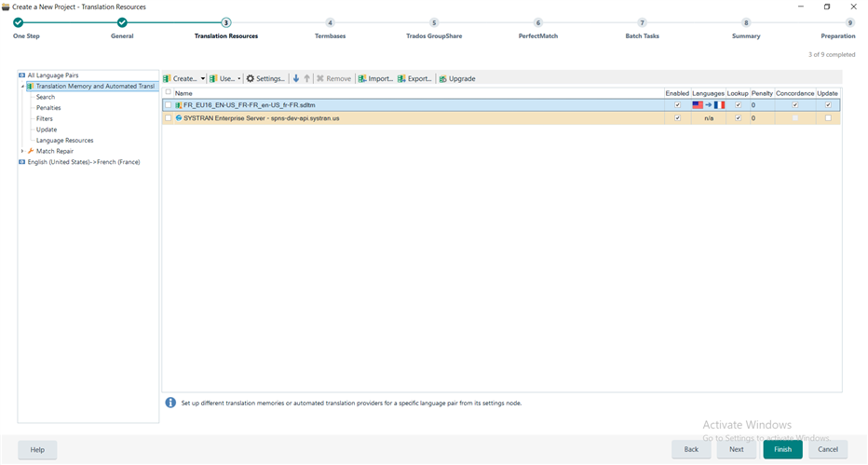
Task: Select all rows with header checkbox
Action: point(169,92)
